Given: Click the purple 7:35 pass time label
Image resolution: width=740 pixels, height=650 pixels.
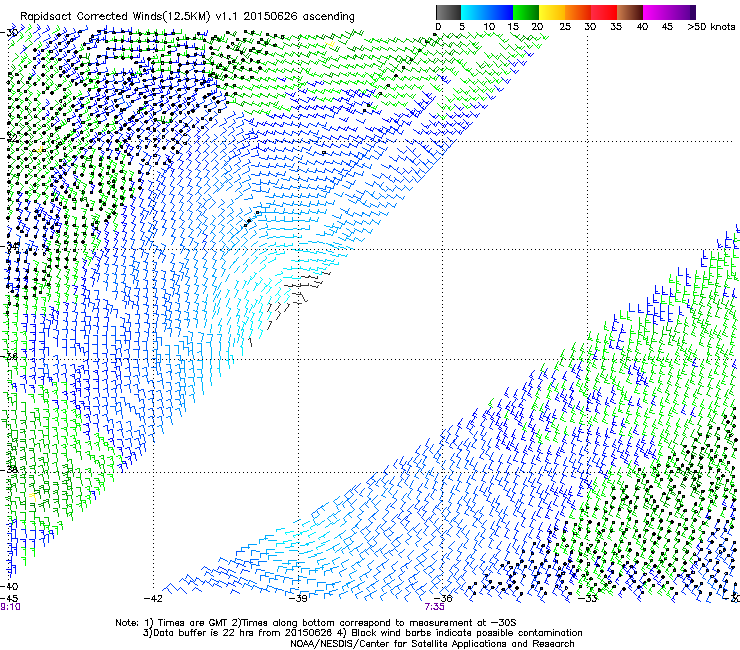Looking at the screenshot, I should (435, 607).
